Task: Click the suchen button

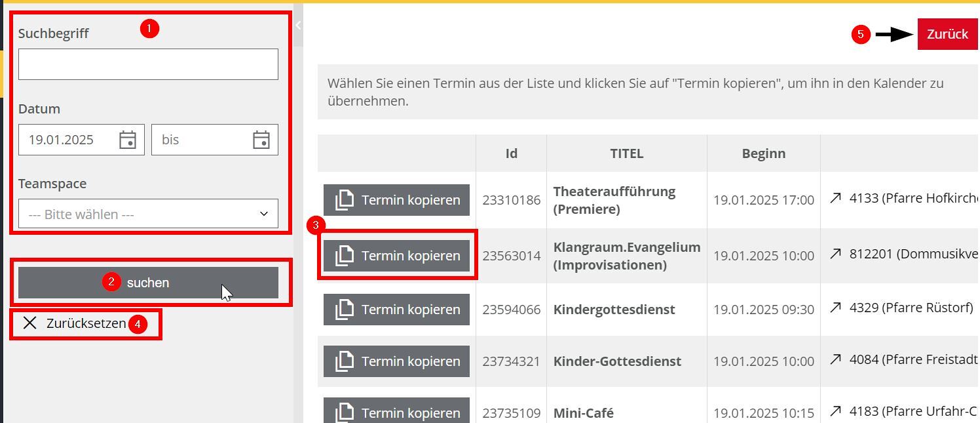Action: (x=148, y=282)
